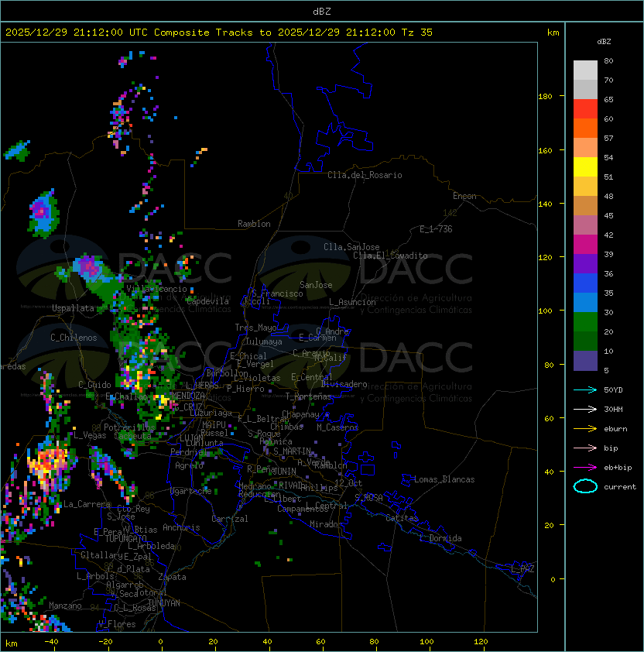Click the 'km' unit label at bottom left
The width and height of the screenshot is (644, 652).
[12, 643]
